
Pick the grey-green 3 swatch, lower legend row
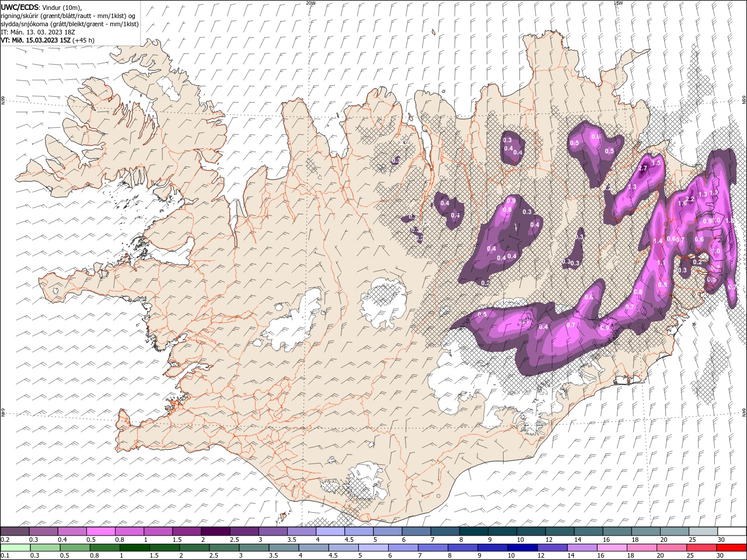[x=254, y=547]
